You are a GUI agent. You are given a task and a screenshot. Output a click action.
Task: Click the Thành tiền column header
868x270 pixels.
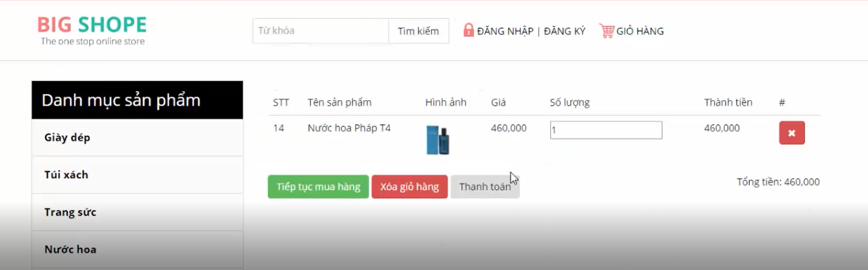click(728, 102)
